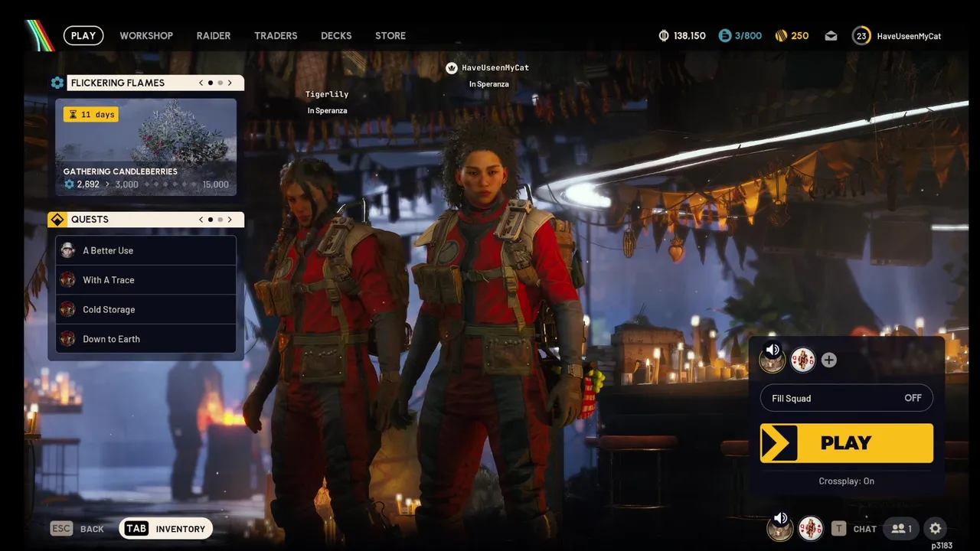
Task: Click the coin currency icon beside 138,150
Action: [x=664, y=36]
